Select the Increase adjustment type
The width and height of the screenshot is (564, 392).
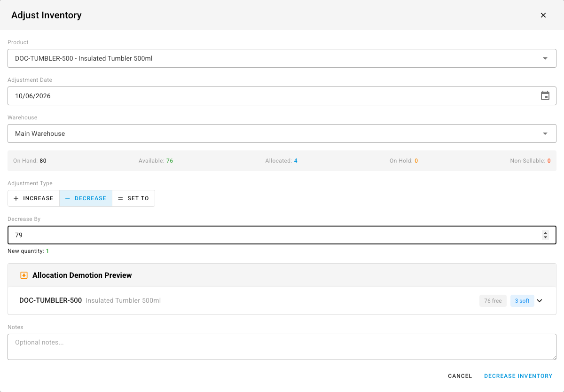33,198
